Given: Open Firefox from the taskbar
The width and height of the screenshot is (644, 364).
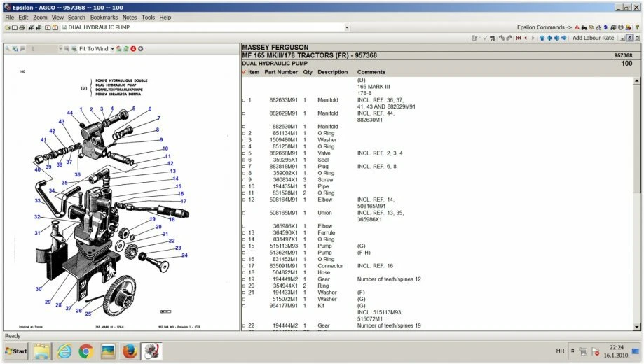Looking at the screenshot, I should [x=130, y=351].
